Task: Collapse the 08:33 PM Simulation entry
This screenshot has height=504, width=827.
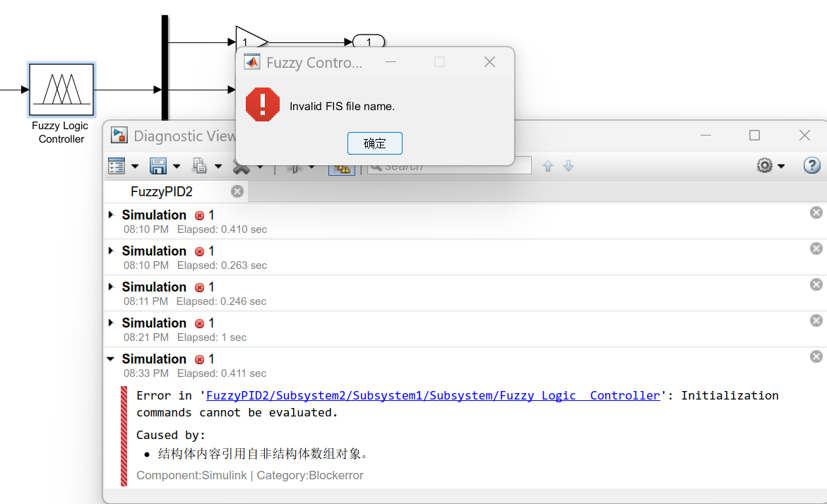Action: click(111, 359)
